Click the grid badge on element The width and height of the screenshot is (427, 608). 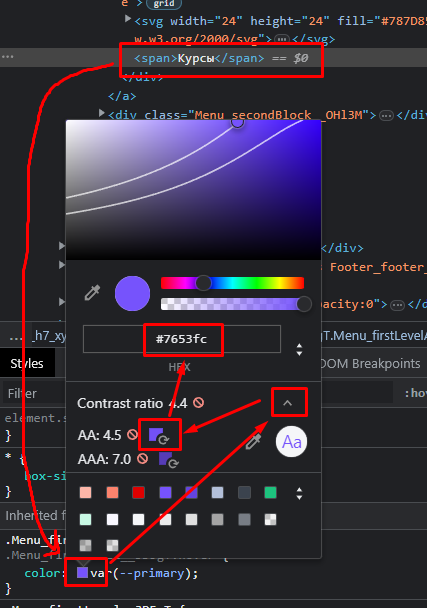tap(164, 4)
